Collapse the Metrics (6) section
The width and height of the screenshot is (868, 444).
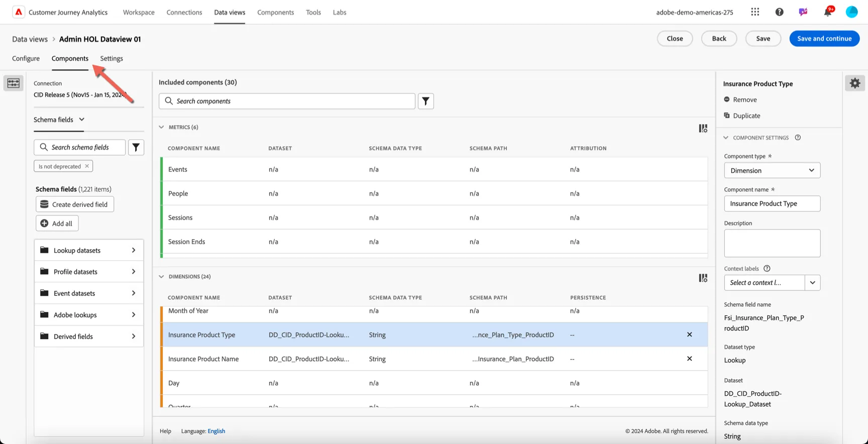[x=161, y=127]
